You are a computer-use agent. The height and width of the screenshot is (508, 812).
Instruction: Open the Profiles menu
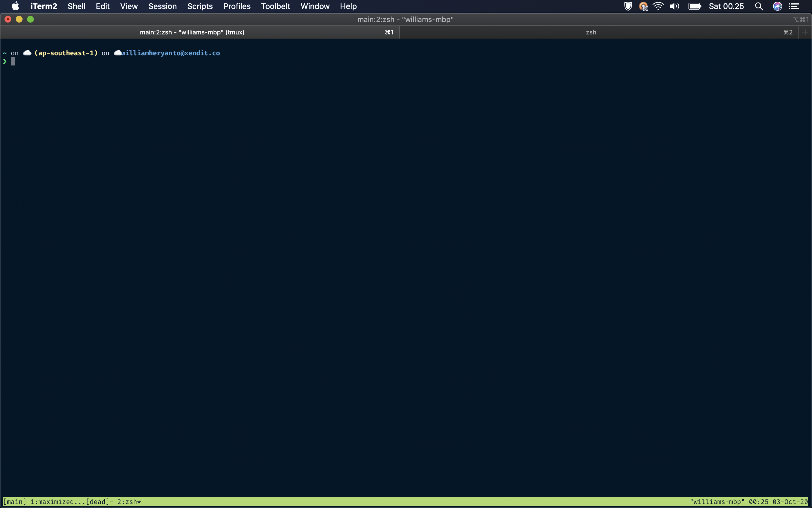coord(237,6)
